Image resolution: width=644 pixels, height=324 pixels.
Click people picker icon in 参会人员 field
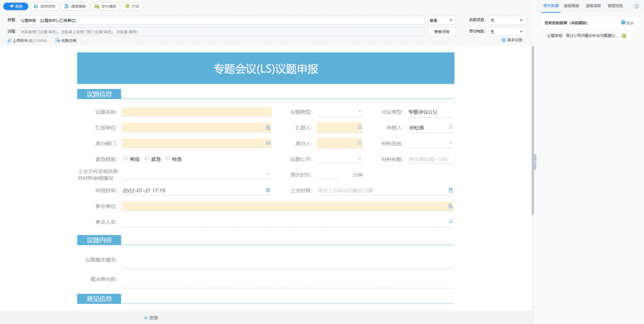pyautogui.click(x=451, y=222)
